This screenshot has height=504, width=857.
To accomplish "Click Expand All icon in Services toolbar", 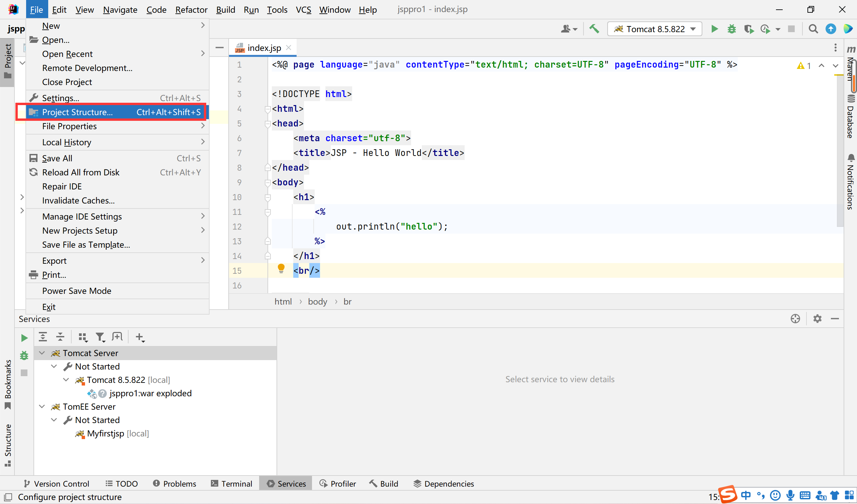I will pos(43,337).
